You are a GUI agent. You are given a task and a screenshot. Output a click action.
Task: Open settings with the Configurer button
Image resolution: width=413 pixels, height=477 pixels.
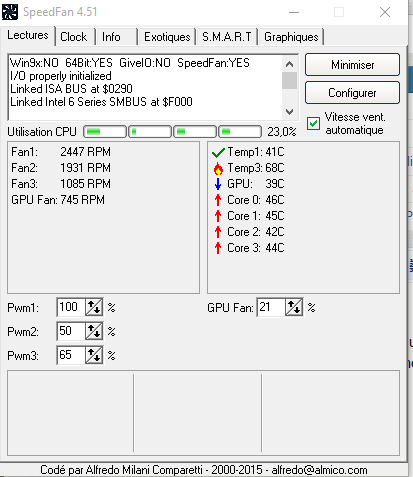click(x=352, y=93)
